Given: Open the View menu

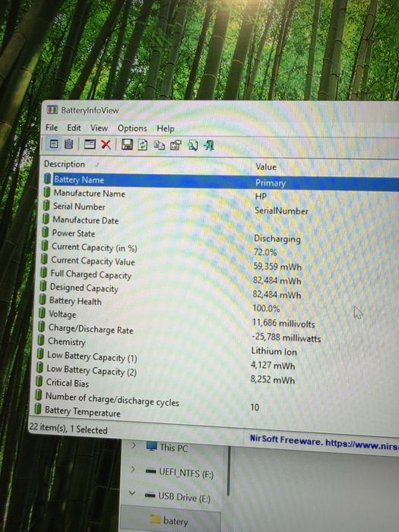Looking at the screenshot, I should pyautogui.click(x=99, y=128).
